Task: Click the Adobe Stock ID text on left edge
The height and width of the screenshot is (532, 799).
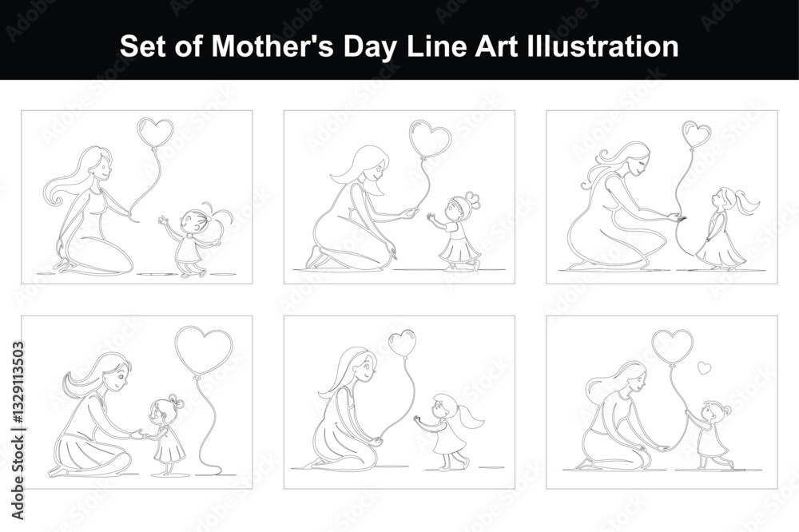Action: (x=18, y=431)
